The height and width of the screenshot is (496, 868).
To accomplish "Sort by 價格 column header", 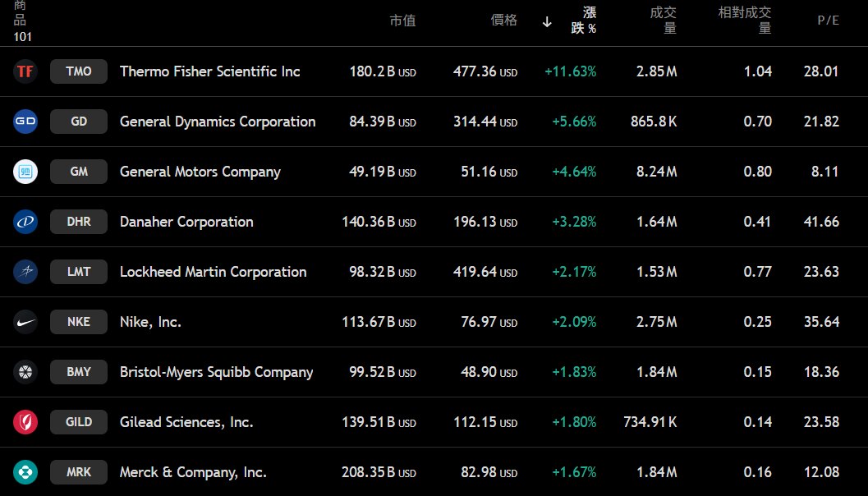I will click(x=504, y=21).
